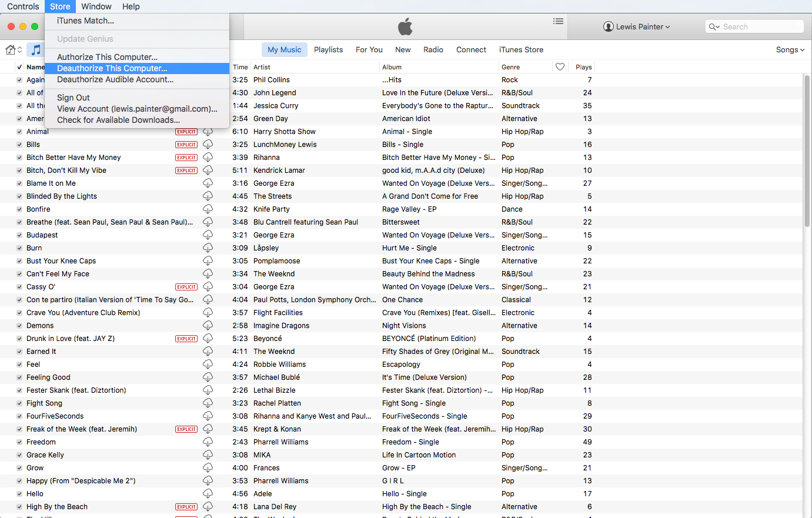Viewport: 812px width, 518px height.
Task: Uncheck the song "Freedom"
Action: [x=19, y=442]
